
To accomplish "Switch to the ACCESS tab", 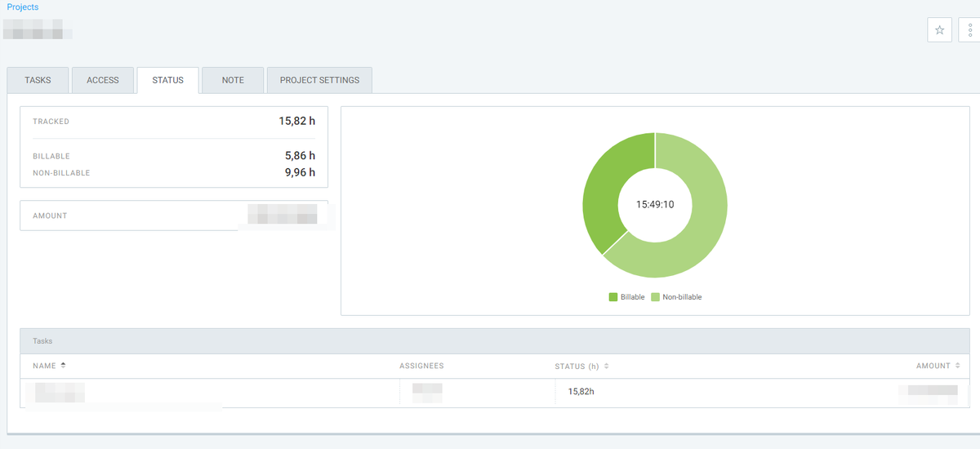I will 103,80.
